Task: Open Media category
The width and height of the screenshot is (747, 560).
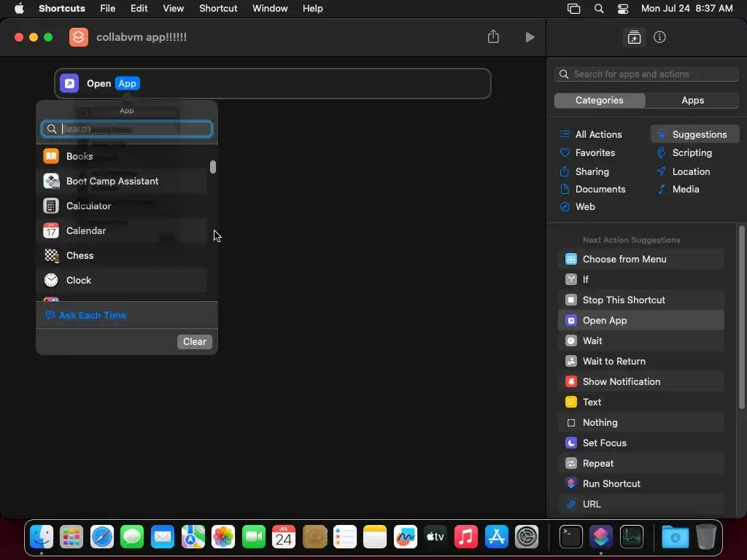Action: (x=678, y=189)
